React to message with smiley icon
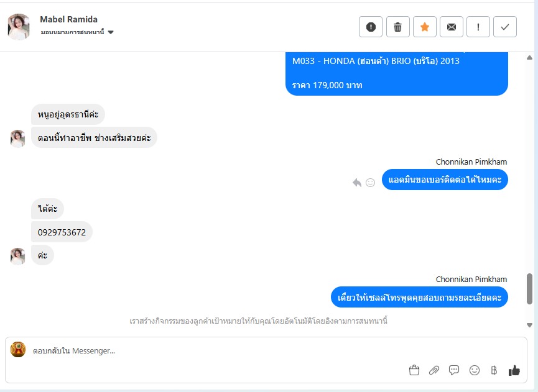This screenshot has width=538, height=392. [370, 183]
